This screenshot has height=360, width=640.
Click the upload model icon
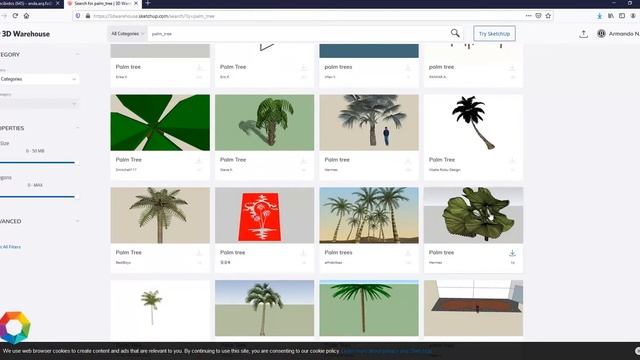coord(583,34)
